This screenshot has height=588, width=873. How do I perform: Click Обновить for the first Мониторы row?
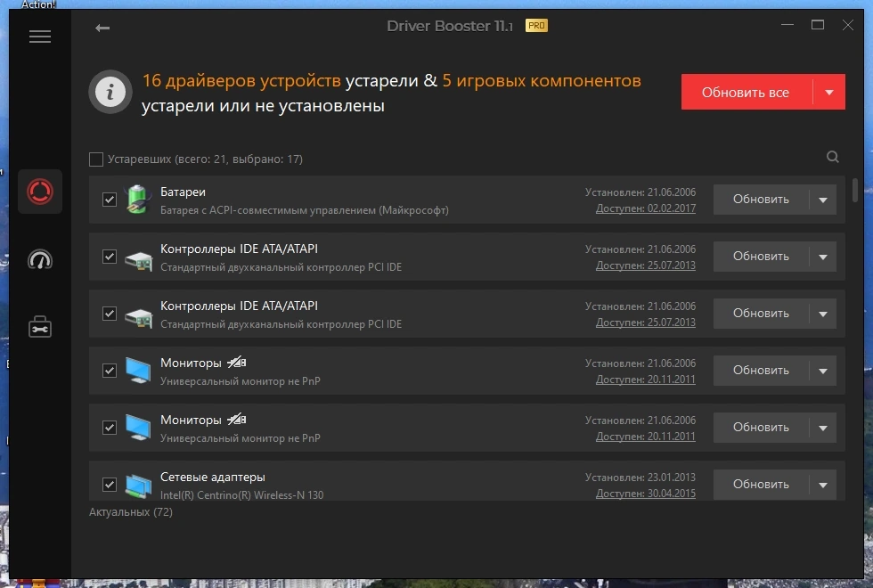(761, 371)
